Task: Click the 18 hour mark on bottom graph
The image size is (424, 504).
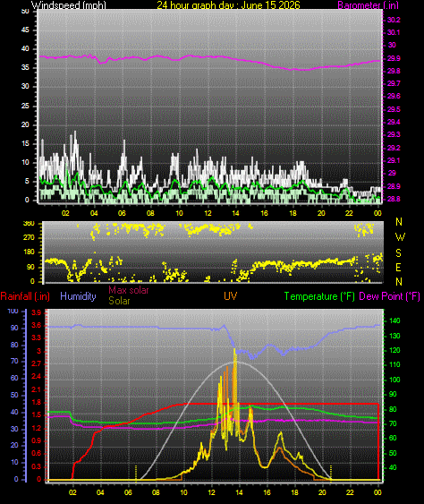Action: click(294, 492)
